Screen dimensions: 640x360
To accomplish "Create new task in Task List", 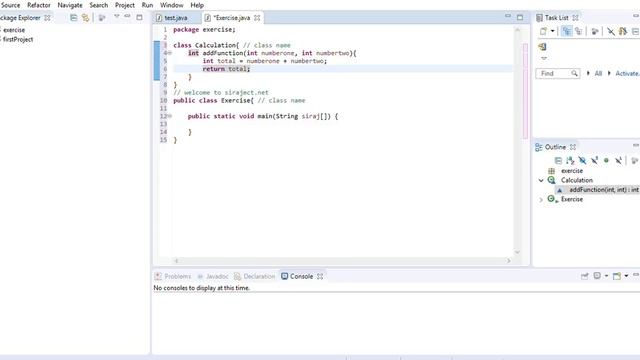I will 543,31.
